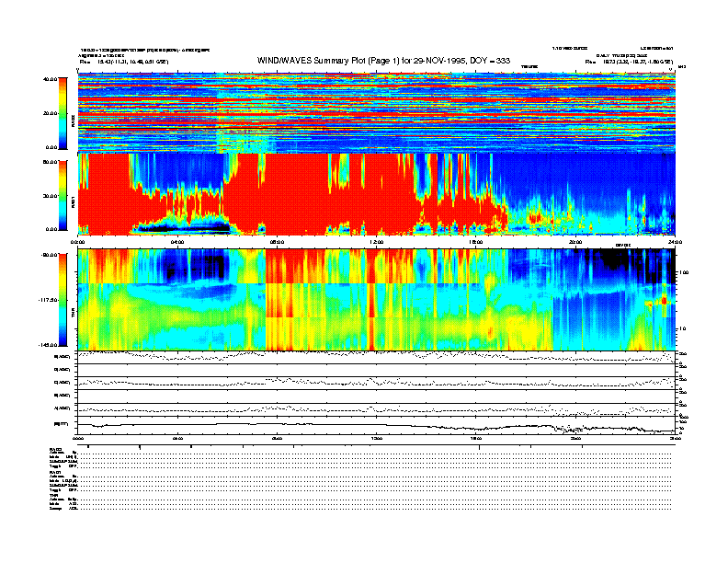Click the RAD1 spectrogram panel

pos(376,194)
